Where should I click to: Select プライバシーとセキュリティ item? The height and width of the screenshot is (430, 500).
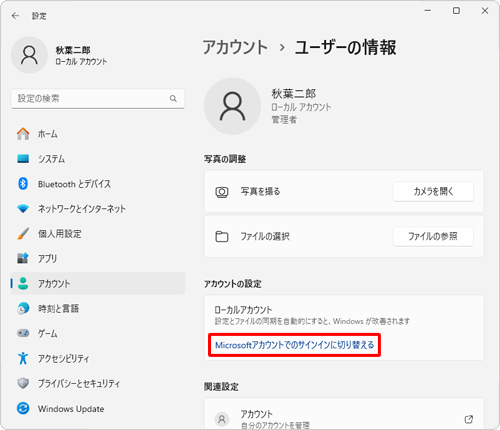(98, 383)
